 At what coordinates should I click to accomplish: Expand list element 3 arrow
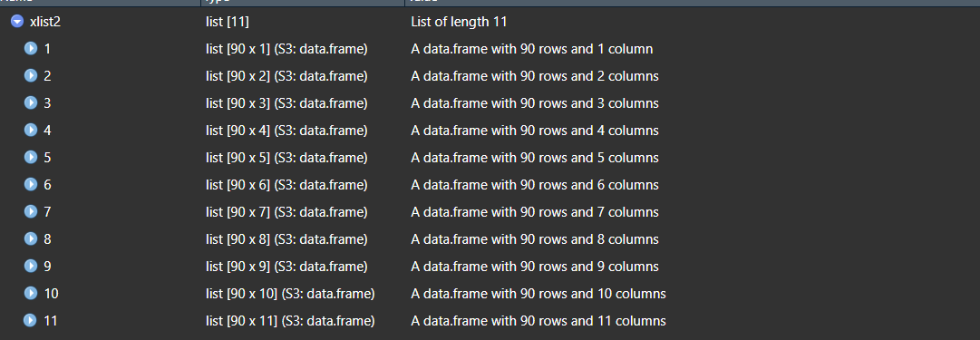point(31,103)
